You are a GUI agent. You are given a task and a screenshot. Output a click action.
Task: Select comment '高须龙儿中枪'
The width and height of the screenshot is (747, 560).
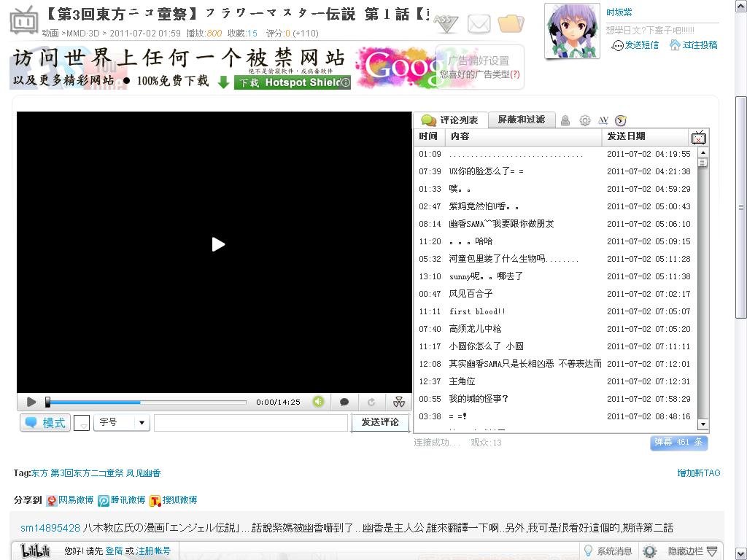(x=555, y=329)
